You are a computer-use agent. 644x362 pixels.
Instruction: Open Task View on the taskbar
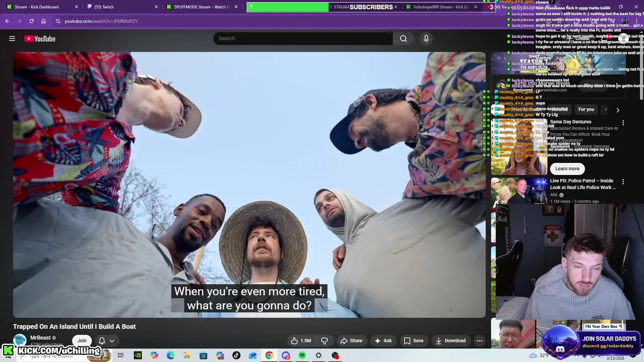[x=121, y=355]
